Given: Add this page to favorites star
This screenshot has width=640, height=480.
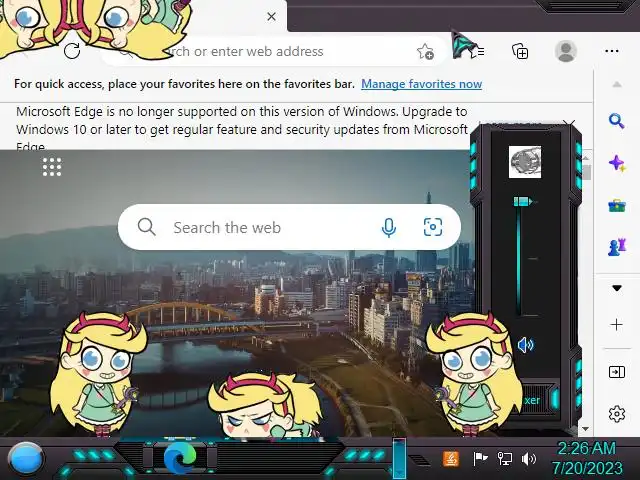Looking at the screenshot, I should point(425,52).
